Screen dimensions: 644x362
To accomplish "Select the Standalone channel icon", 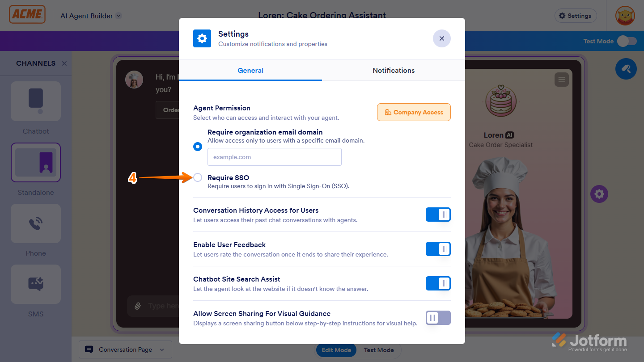I will [x=36, y=162].
